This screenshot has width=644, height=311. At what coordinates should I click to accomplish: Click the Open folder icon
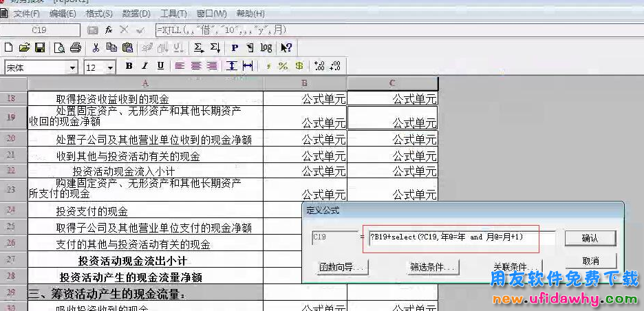24,47
